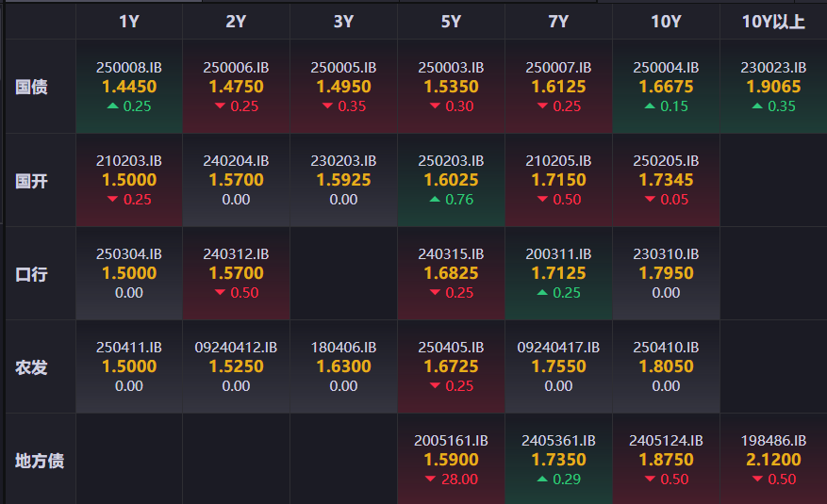Click the 口行 row label
The height and width of the screenshot is (504, 827).
click(x=32, y=274)
